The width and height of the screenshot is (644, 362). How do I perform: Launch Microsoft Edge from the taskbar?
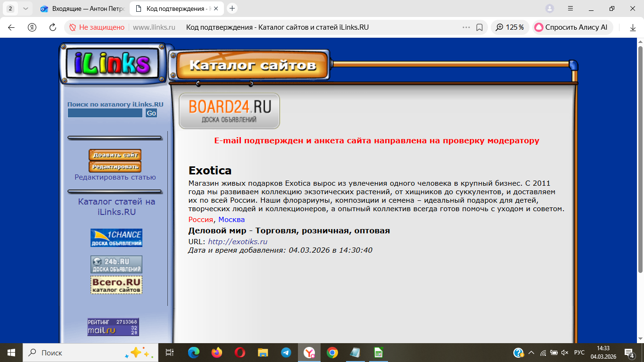click(x=194, y=353)
